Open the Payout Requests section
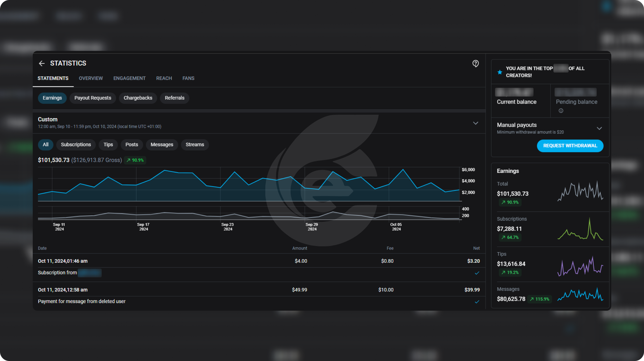 pos(93,98)
